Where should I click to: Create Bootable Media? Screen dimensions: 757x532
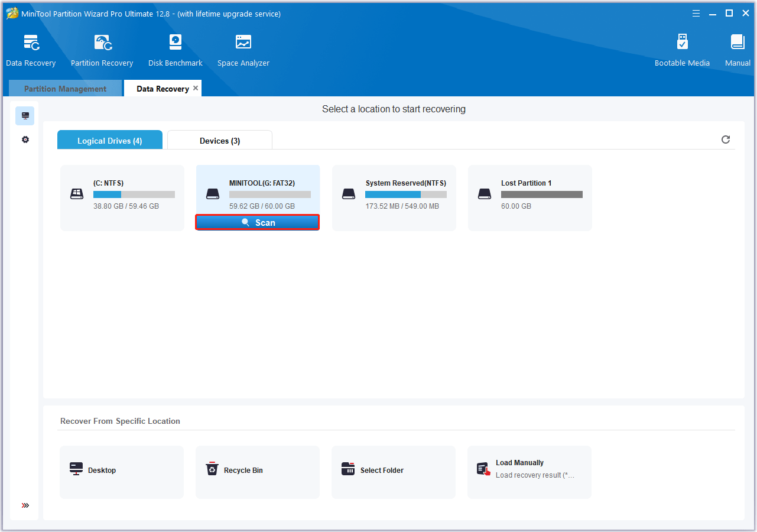pyautogui.click(x=682, y=50)
